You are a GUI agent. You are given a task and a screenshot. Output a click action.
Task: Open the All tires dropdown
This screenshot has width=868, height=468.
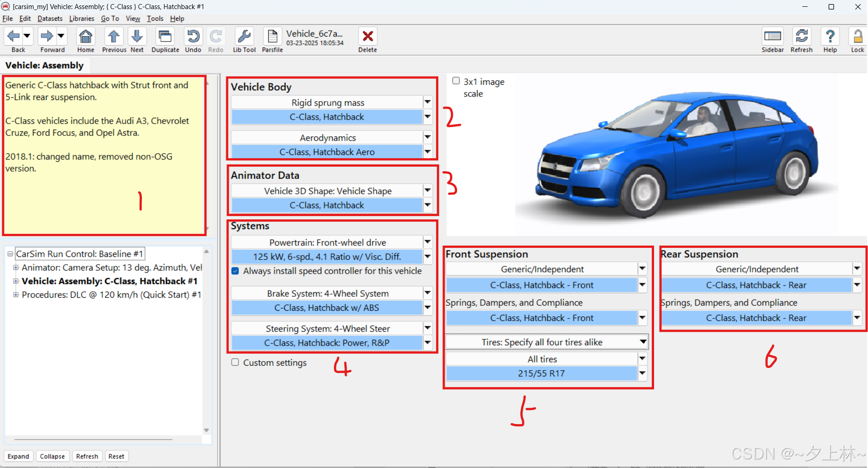[642, 359]
